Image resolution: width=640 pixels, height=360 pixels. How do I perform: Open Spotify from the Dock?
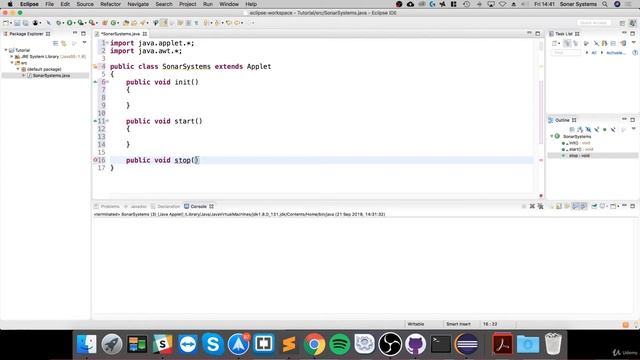pyautogui.click(x=340, y=344)
